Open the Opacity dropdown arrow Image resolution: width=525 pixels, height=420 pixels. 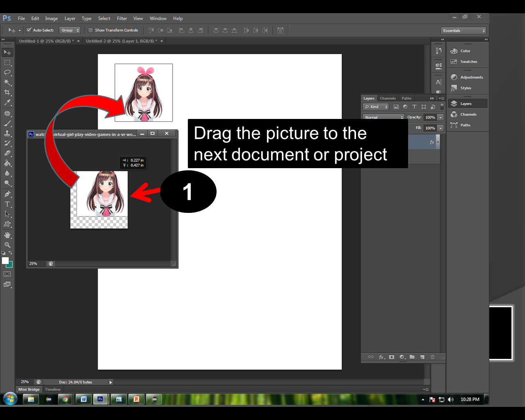click(x=440, y=117)
